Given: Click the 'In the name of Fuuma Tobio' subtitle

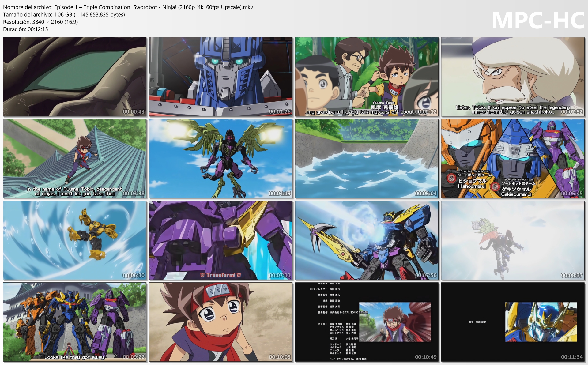Looking at the screenshot, I should (x=75, y=191).
